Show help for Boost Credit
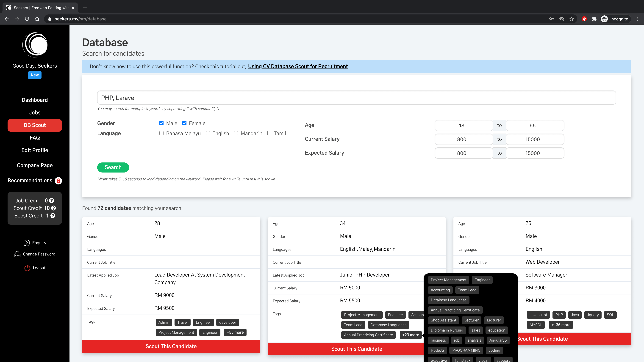The width and height of the screenshot is (644, 362). point(53,216)
